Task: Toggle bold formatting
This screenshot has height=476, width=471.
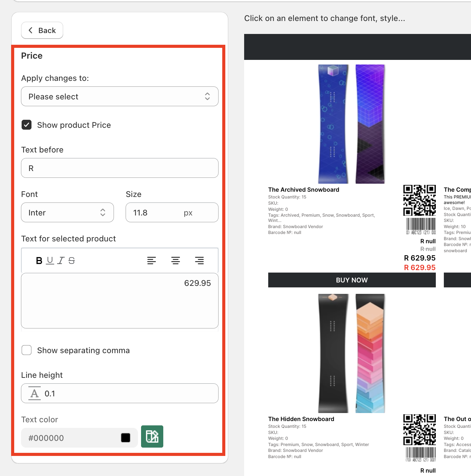Action: (x=39, y=261)
